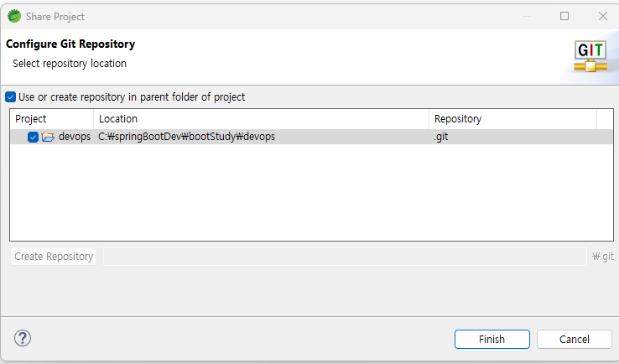
Task: Uncheck the devops project checkbox
Action: [x=33, y=137]
